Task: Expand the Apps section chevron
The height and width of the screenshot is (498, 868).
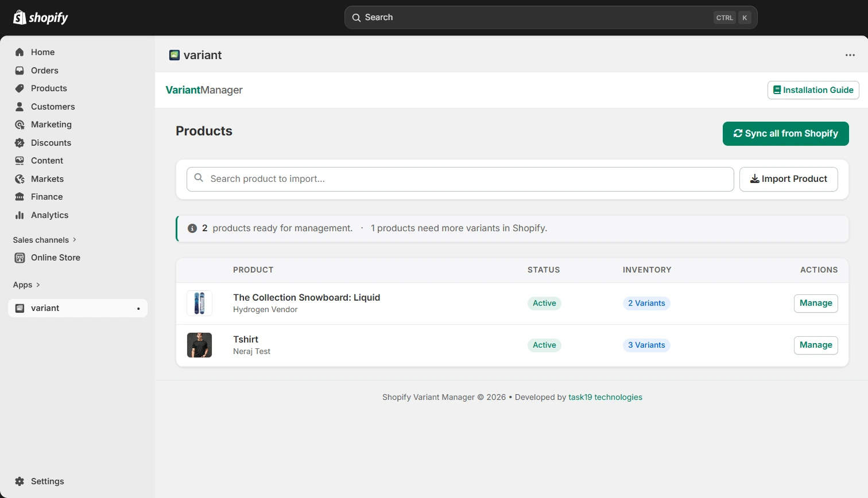Action: pos(38,285)
